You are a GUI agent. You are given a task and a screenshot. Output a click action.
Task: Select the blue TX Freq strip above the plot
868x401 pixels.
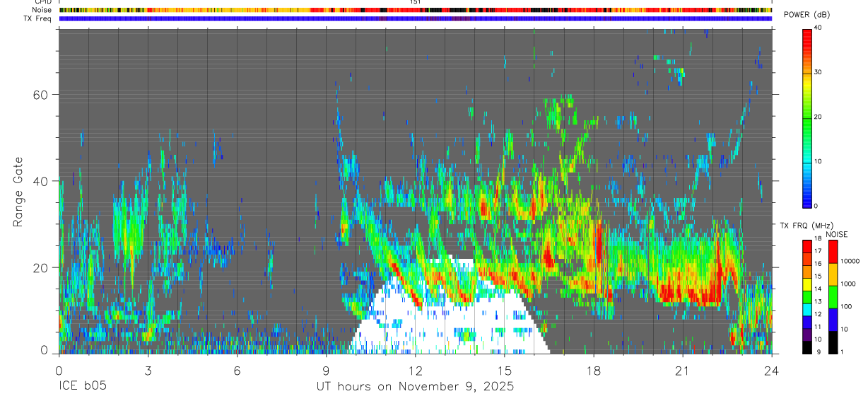point(416,18)
